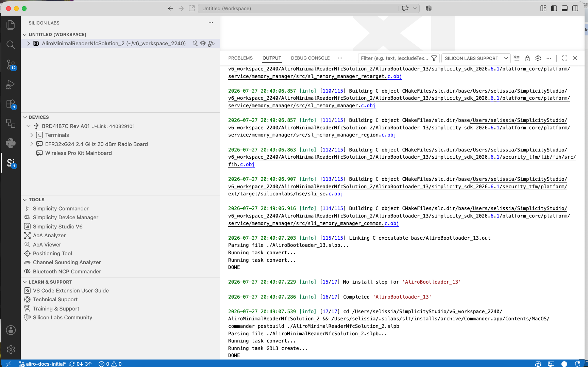Open the Silicon Labs Community link
This screenshot has height=367, width=588.
tap(63, 318)
